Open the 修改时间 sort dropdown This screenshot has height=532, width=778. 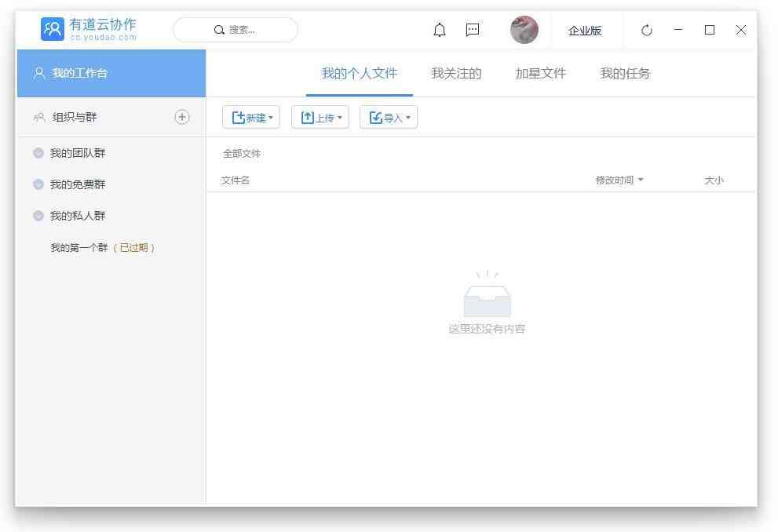pyautogui.click(x=618, y=179)
